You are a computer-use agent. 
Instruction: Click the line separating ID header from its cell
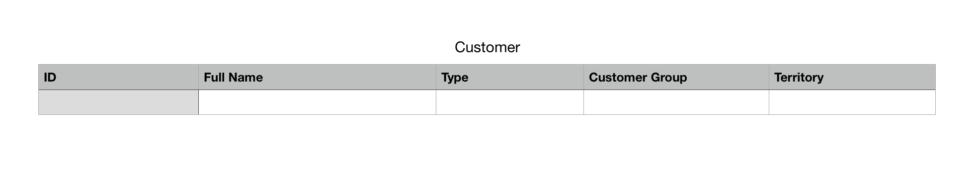(118, 90)
